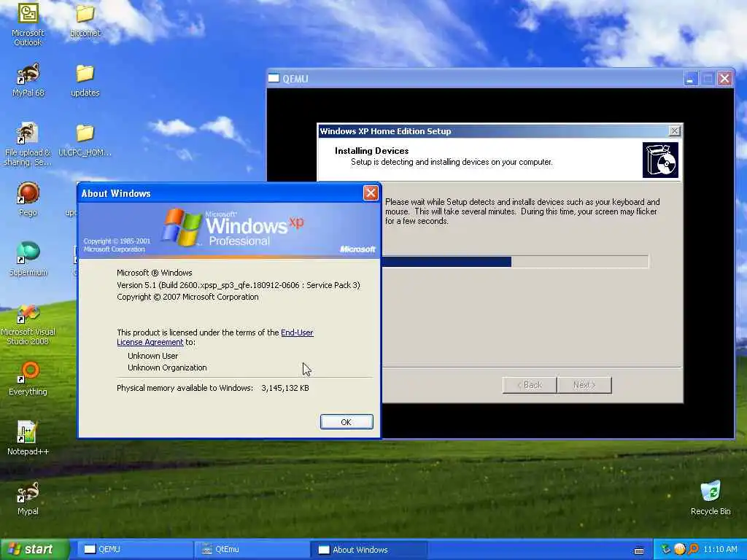Click OK in About Windows dialog

coord(347,422)
